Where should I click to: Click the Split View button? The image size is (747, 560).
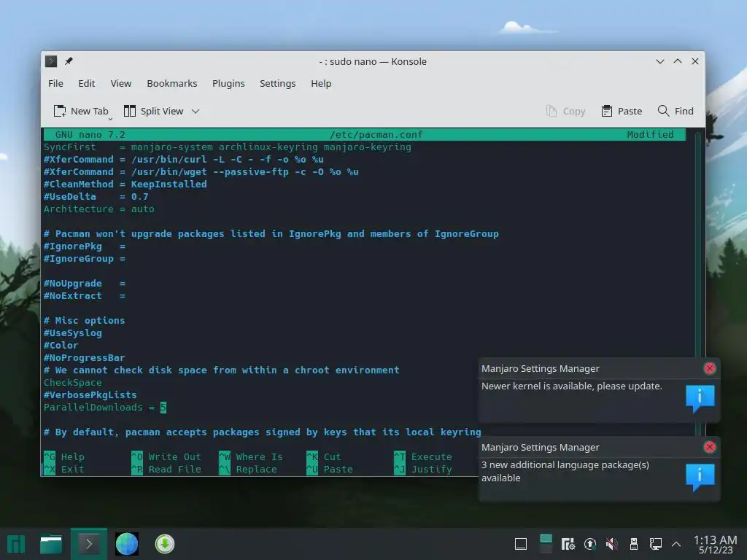[153, 111]
